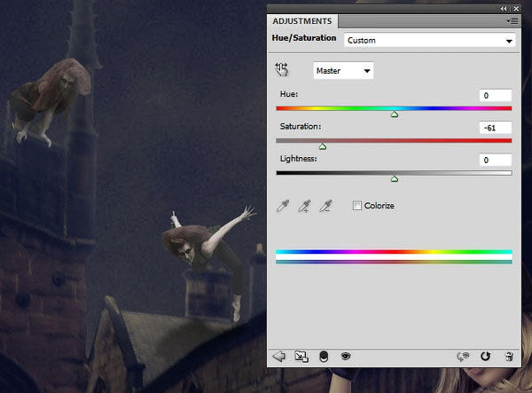Screen dimensions: 532x393
Task: Click the Hue value field
Action: pyautogui.click(x=496, y=95)
